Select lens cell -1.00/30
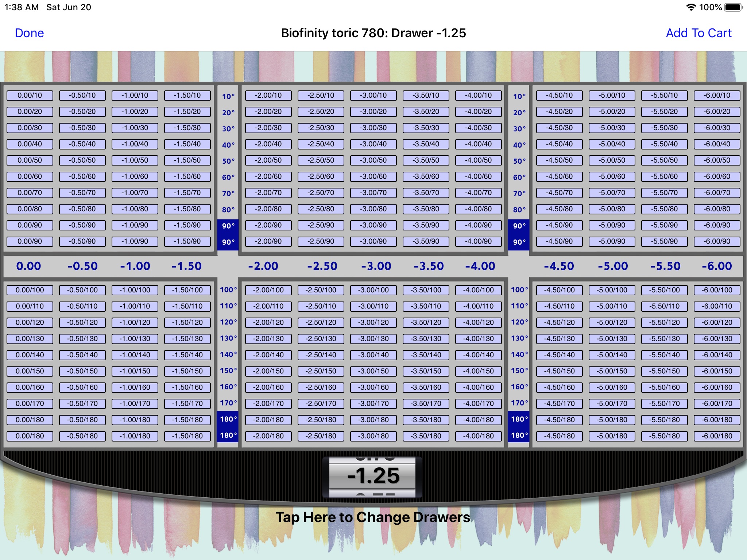747x560 pixels. [135, 128]
